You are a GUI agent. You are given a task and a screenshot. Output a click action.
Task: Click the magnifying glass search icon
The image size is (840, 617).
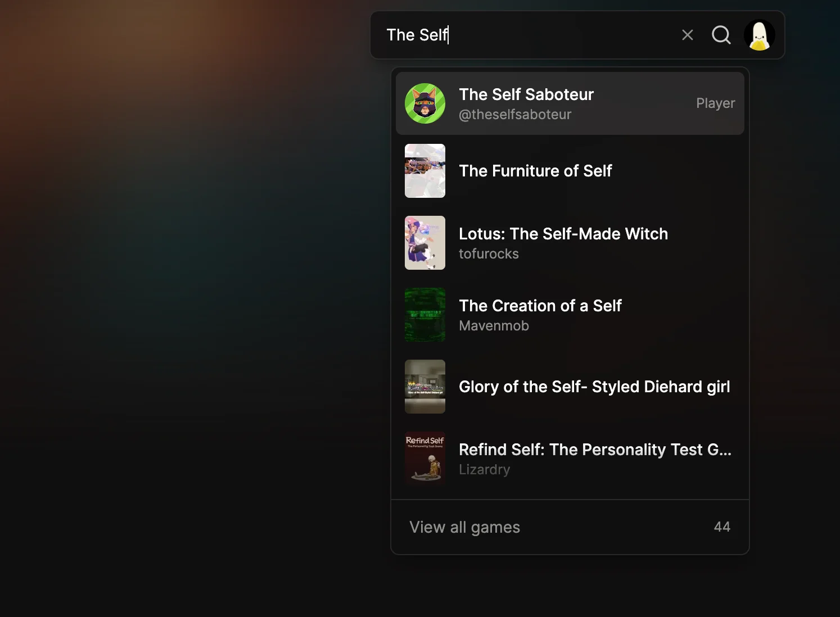pyautogui.click(x=721, y=35)
